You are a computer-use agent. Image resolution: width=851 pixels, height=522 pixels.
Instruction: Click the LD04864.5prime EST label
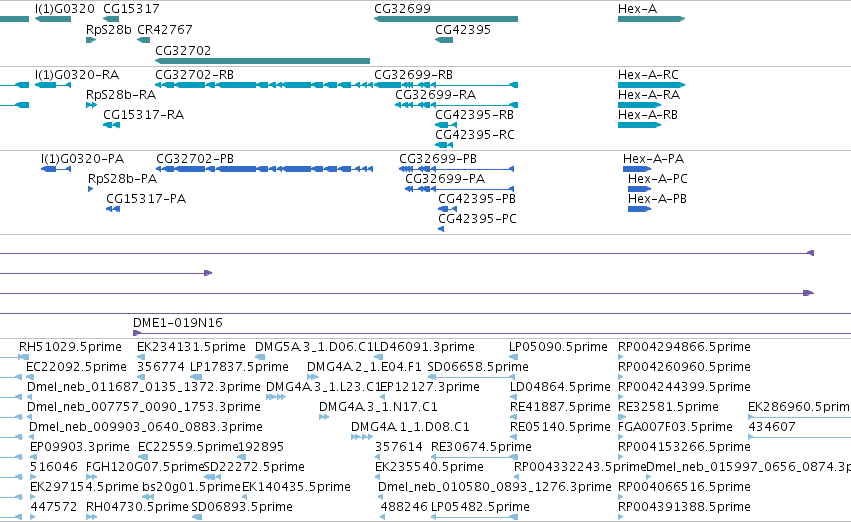[x=560, y=387]
